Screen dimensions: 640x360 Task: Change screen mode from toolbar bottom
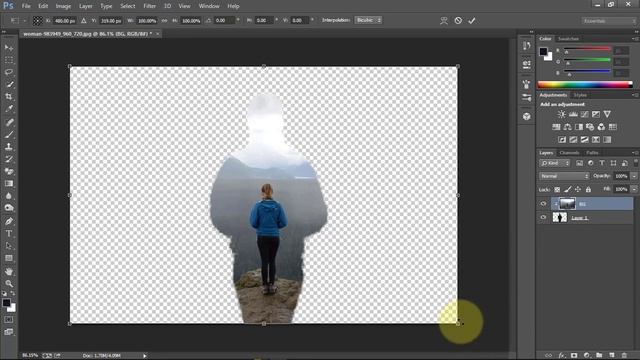[x=9, y=332]
